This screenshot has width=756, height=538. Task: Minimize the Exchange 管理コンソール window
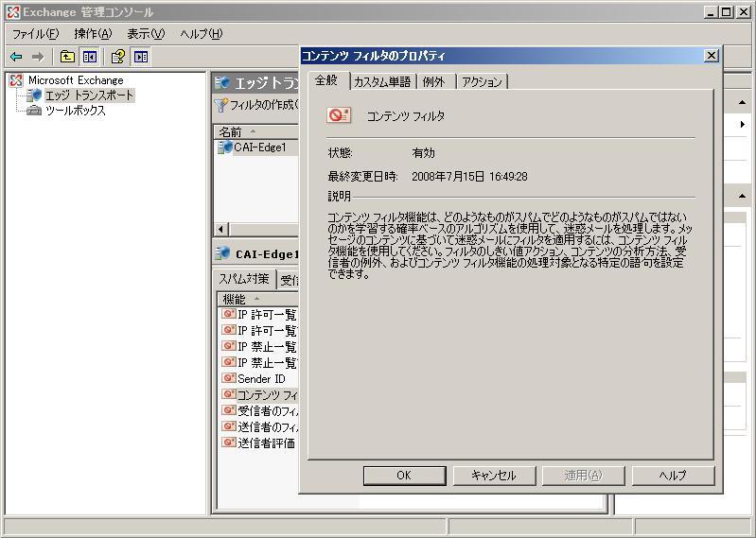[711, 12]
